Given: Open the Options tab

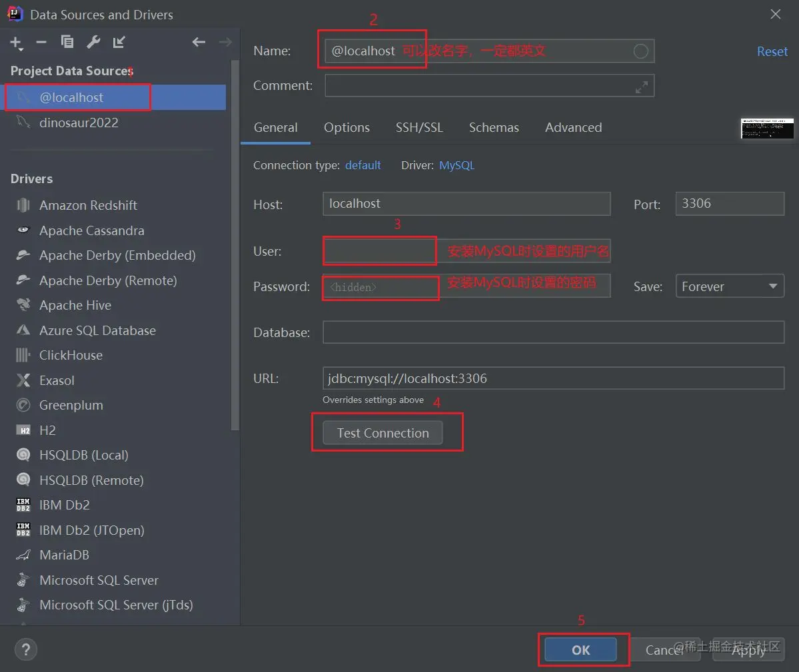Looking at the screenshot, I should (x=347, y=127).
